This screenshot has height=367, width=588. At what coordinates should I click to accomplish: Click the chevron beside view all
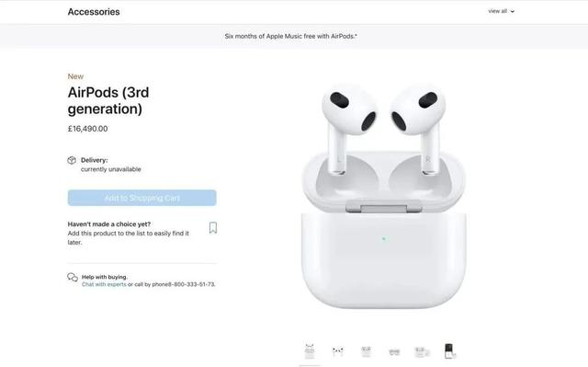tap(513, 12)
